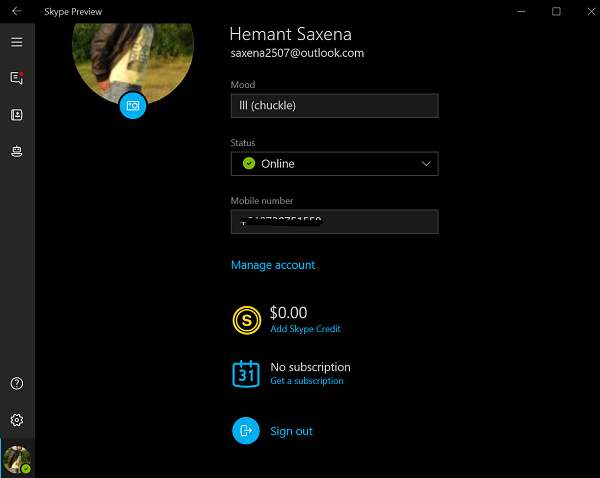Click the Manage account link
600x478 pixels.
(273, 265)
